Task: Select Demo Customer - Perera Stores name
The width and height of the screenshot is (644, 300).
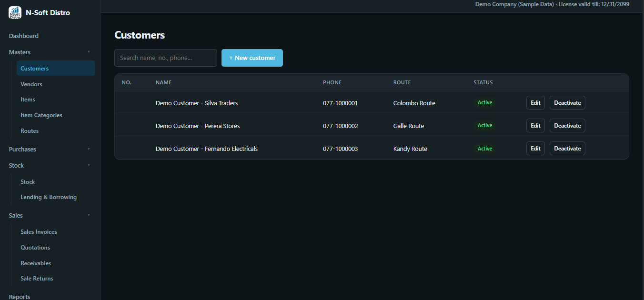Action: point(198,126)
